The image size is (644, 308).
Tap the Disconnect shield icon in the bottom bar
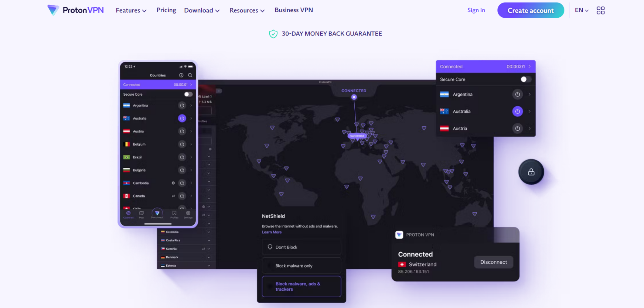pos(157,214)
